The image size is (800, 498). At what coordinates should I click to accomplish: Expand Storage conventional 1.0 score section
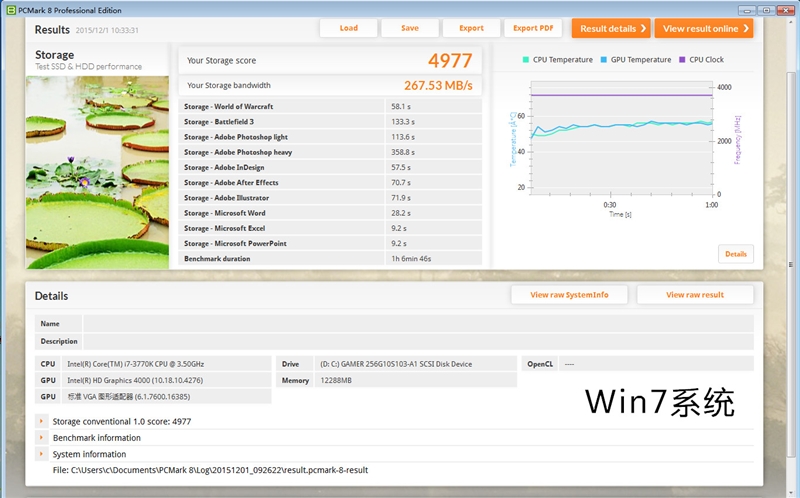pos(42,421)
